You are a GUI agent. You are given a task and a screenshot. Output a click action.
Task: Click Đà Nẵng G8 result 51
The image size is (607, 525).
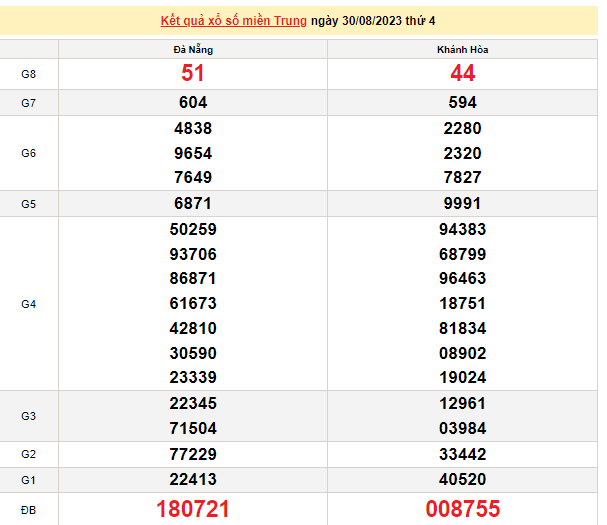pyautogui.click(x=193, y=73)
